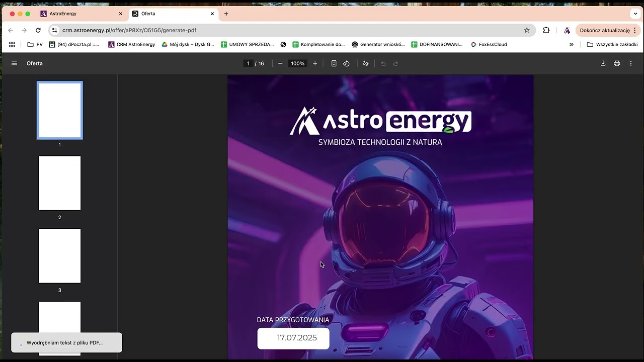Go back to the previous page in browser
Screen dimensions: 644x362
click(x=11, y=30)
